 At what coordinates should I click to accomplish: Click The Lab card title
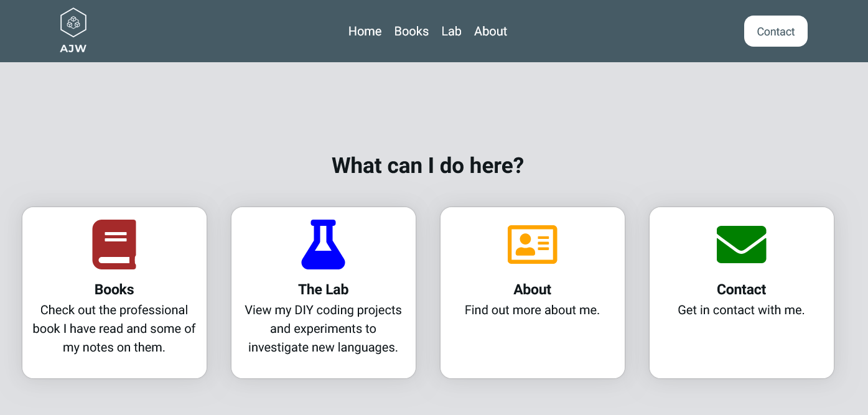[324, 289]
